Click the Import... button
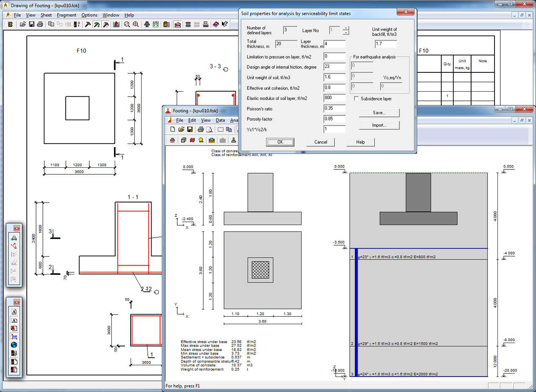 (379, 125)
